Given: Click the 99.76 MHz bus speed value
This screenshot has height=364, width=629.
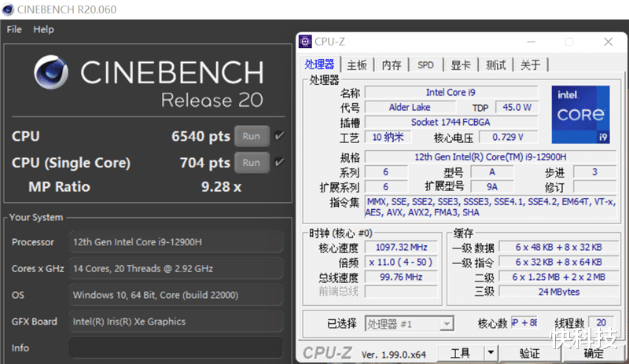Looking at the screenshot, I should (x=401, y=277).
